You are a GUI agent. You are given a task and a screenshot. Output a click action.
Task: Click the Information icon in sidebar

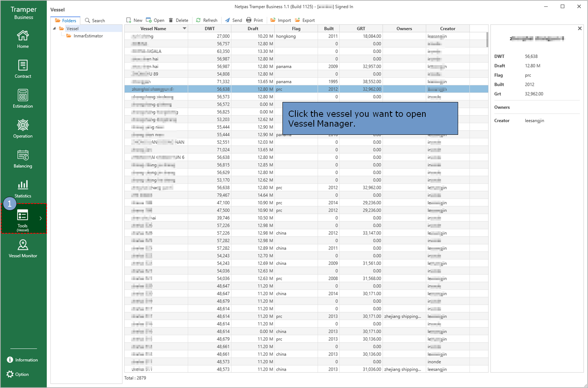point(10,360)
